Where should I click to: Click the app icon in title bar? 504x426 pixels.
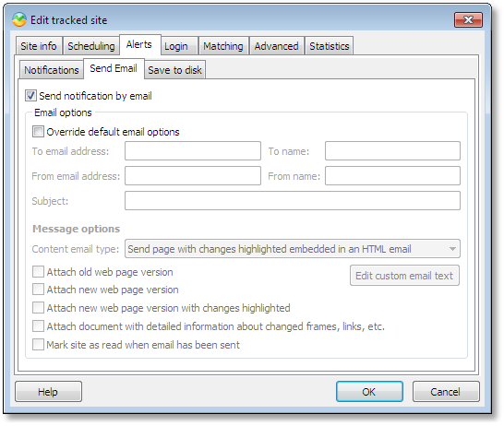19,20
